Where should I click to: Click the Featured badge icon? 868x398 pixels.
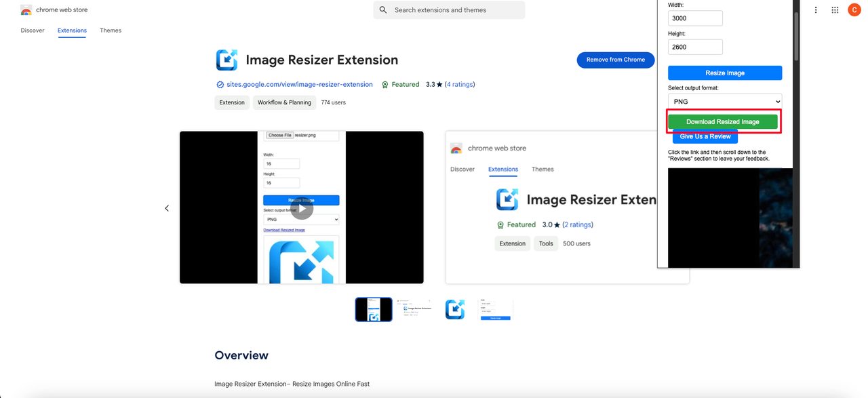pos(384,85)
